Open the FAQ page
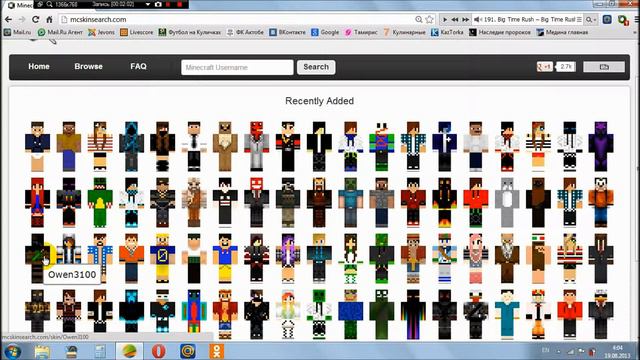This screenshot has height=360, width=640. [x=138, y=67]
